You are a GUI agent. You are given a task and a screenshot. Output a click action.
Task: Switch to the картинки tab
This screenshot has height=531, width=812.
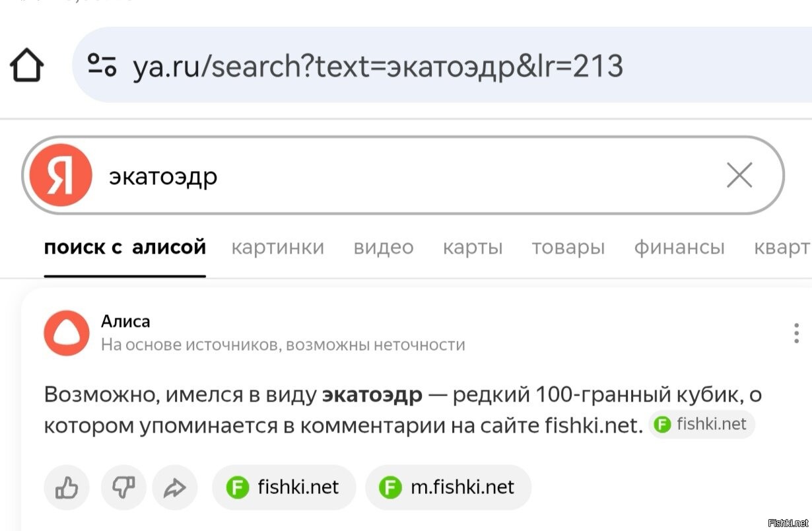click(278, 248)
